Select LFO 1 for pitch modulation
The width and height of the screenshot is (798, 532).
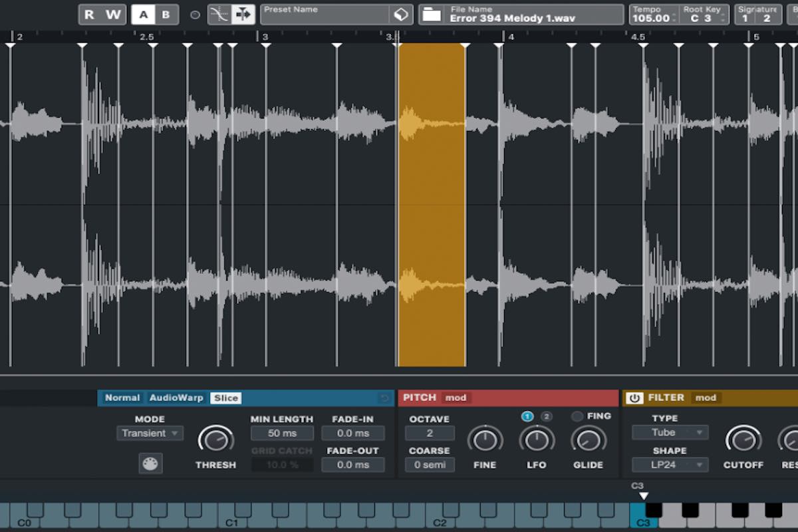527,416
